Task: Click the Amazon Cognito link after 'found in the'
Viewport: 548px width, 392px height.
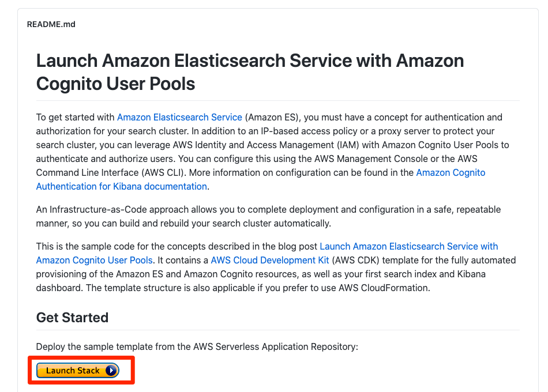Action: click(451, 172)
